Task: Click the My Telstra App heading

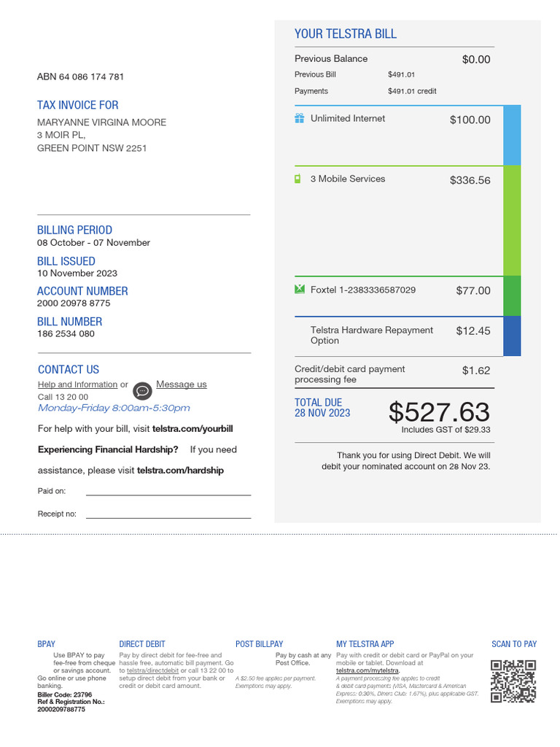Action: [x=365, y=644]
